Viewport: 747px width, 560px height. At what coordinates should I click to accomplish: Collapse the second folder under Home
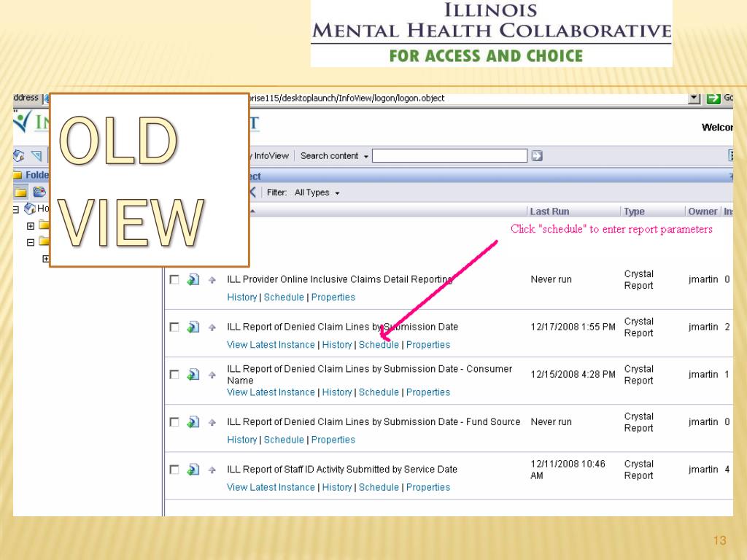click(31, 242)
